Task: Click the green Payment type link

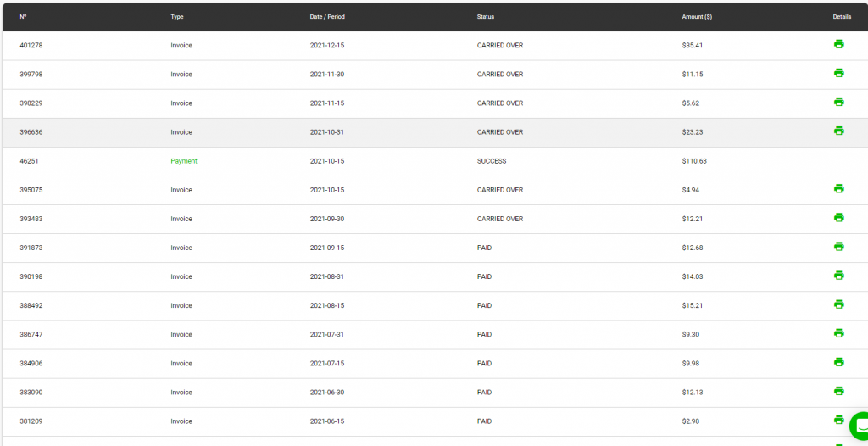Action: point(184,161)
